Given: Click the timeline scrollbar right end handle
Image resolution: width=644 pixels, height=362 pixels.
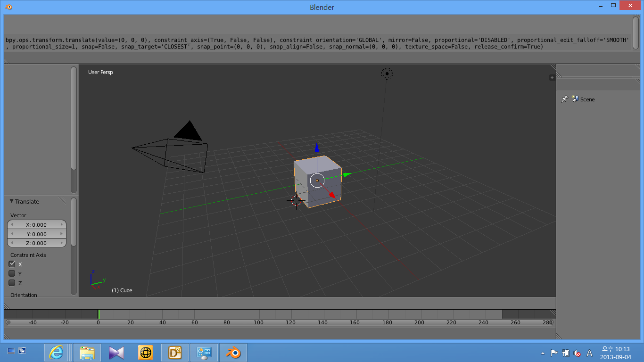Looking at the screenshot, I should point(552,322).
